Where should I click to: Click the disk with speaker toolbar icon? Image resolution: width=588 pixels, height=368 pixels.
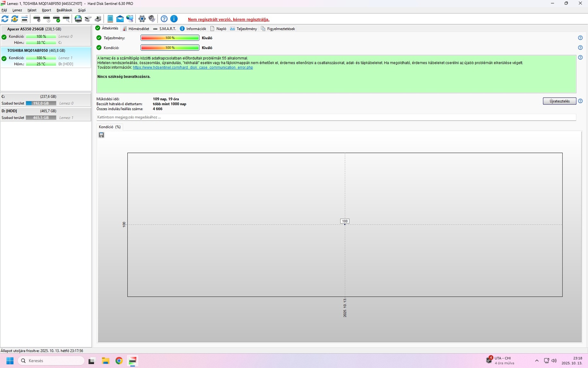[37, 19]
